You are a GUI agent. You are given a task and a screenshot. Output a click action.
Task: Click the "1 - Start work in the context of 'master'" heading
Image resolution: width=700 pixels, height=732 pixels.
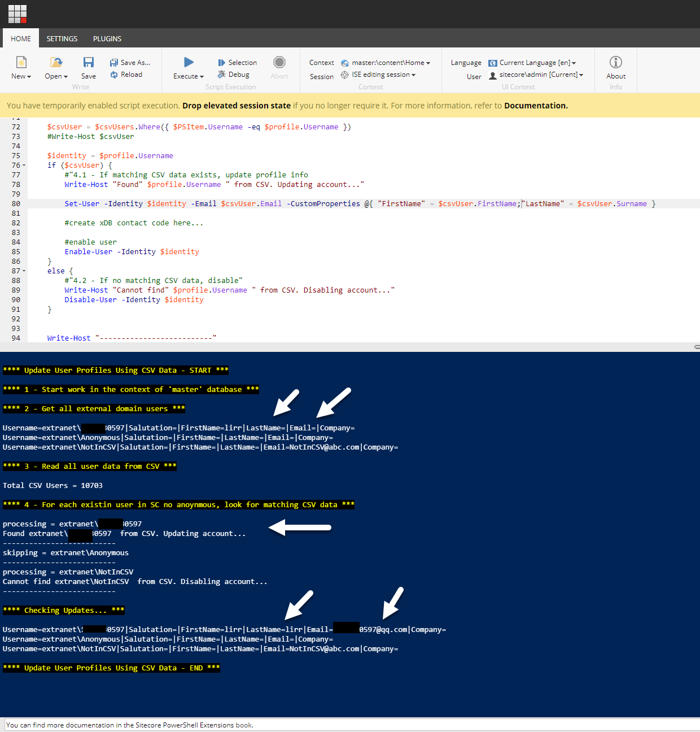tap(131, 390)
